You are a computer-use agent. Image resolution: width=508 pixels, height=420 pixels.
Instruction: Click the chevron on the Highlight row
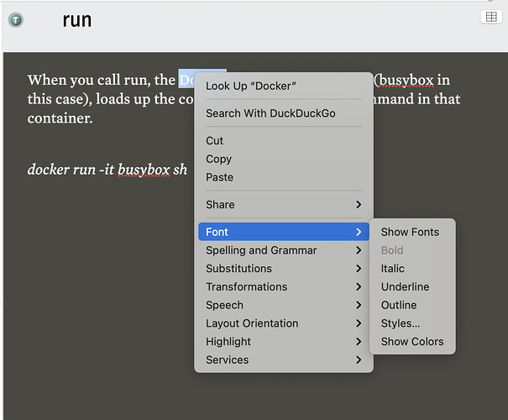[x=359, y=342]
